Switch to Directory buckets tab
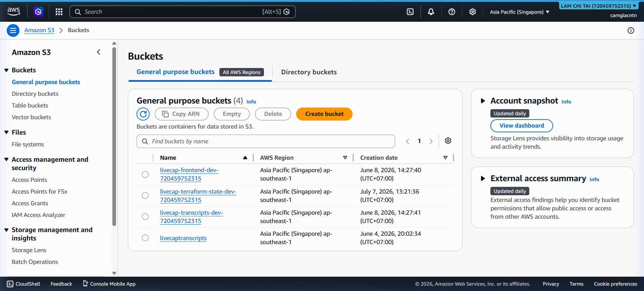This screenshot has width=644, height=291. [309, 72]
